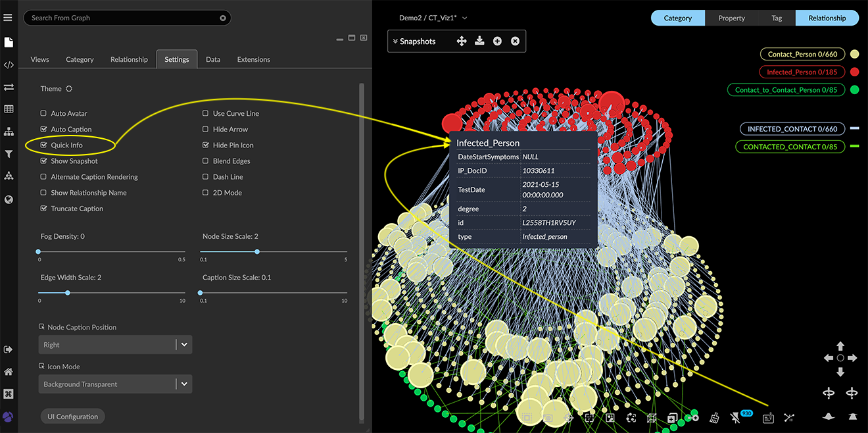Open the table view icon in the sidebar
This screenshot has width=868, height=433.
click(9, 109)
